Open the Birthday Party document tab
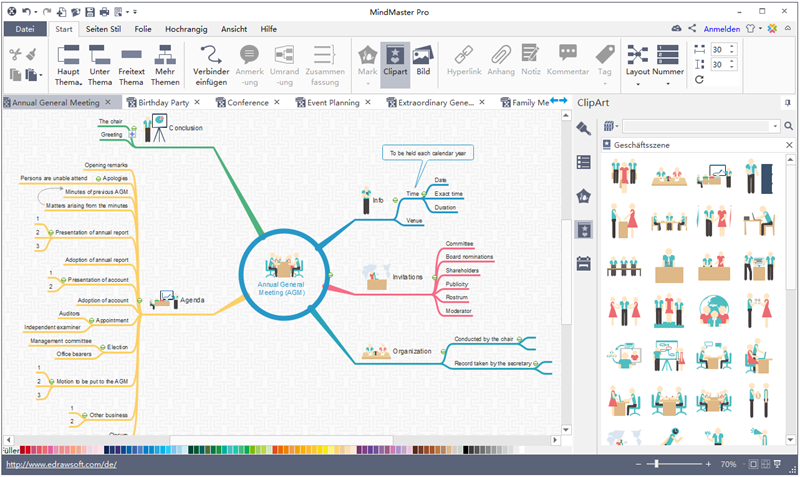This screenshot has height=477, width=800. pos(164,102)
